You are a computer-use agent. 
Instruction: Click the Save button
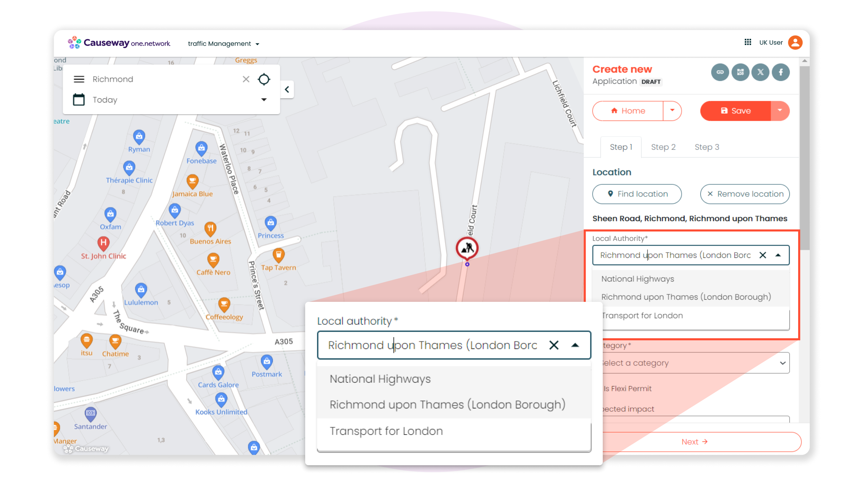(x=735, y=110)
